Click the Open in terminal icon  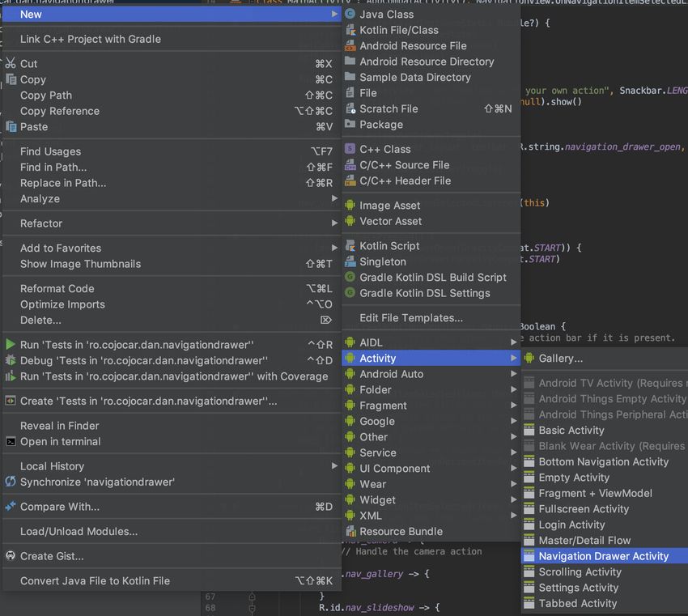pyautogui.click(x=11, y=441)
